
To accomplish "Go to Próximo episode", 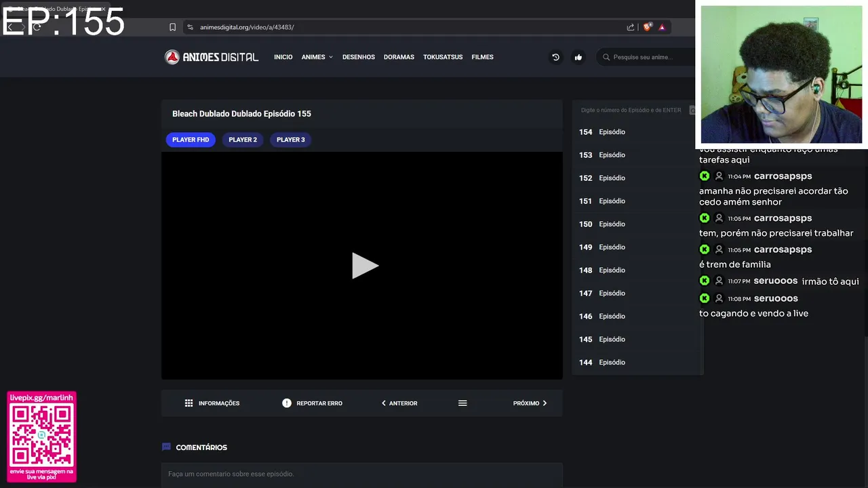I will (x=530, y=403).
